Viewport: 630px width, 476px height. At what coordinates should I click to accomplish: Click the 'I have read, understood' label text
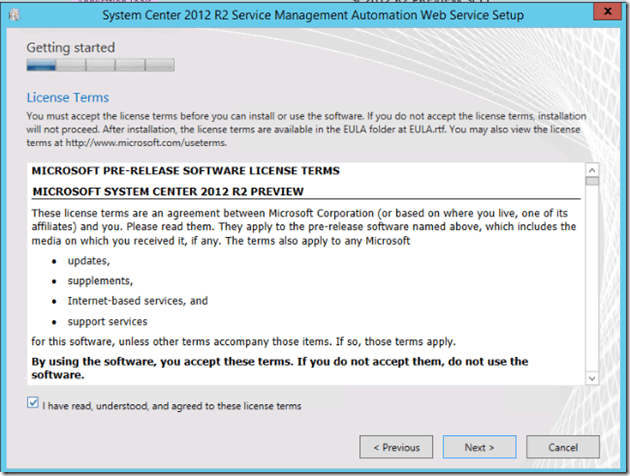click(x=172, y=406)
